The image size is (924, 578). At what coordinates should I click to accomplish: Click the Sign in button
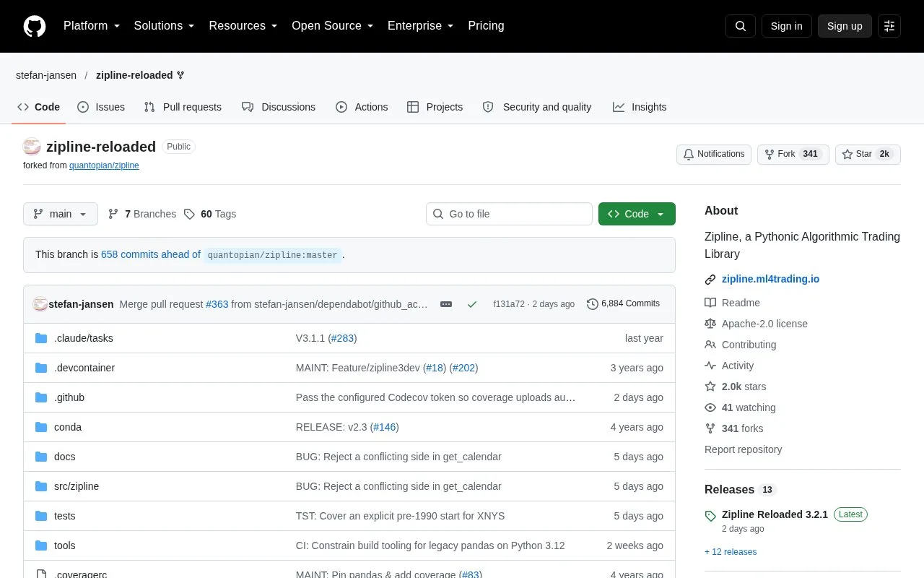click(x=786, y=26)
